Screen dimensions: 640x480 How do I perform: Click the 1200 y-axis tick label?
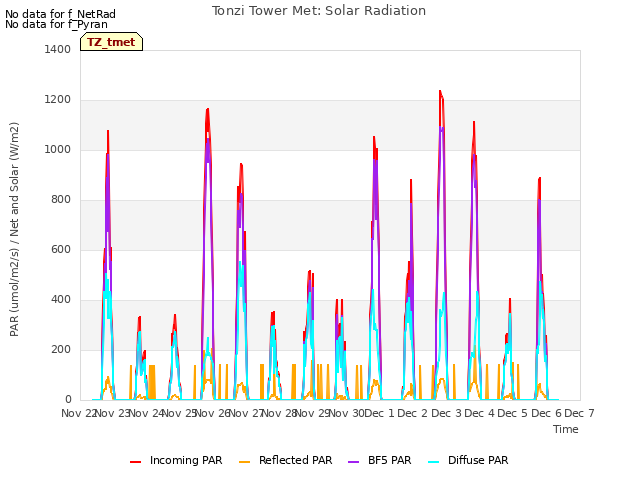(x=58, y=100)
